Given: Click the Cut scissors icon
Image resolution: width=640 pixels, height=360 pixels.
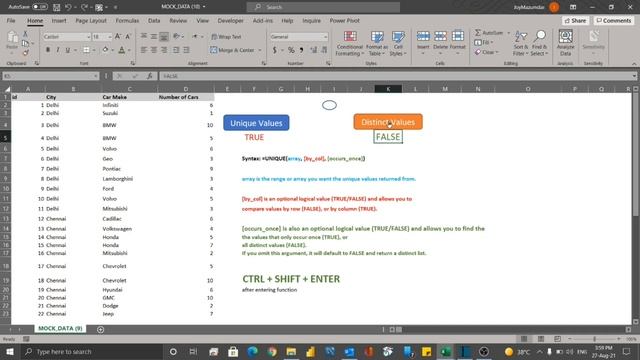Looking at the screenshot, I should point(25,34).
